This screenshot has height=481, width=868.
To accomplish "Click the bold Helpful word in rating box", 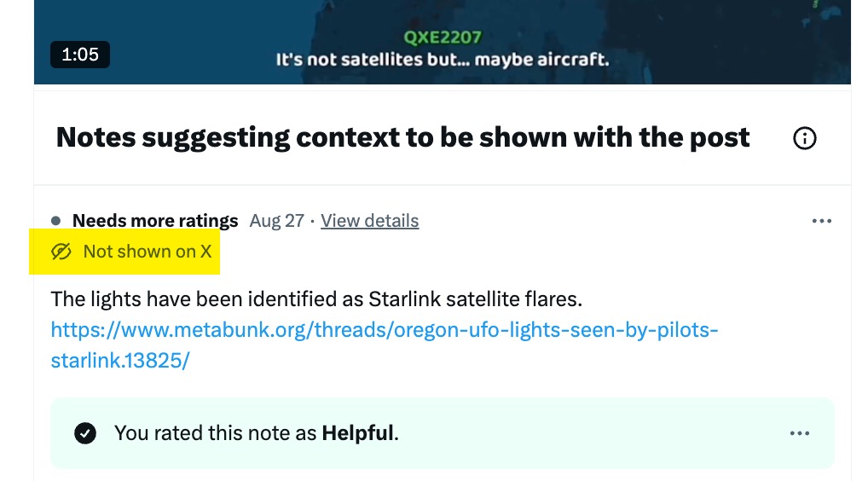I will [357, 433].
